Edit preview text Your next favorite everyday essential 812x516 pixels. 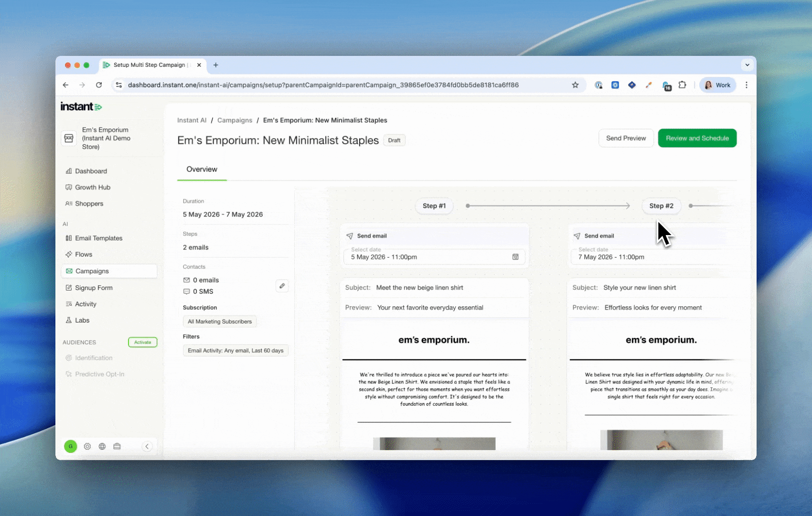tap(430, 308)
